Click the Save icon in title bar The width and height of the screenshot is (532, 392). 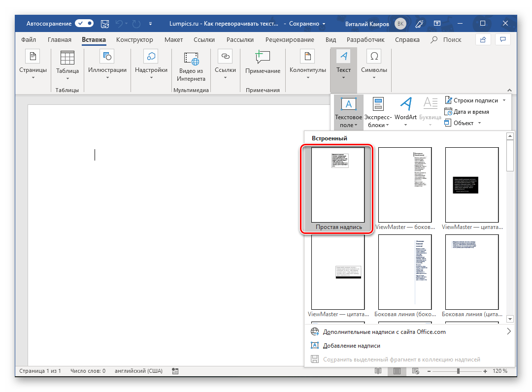point(105,24)
